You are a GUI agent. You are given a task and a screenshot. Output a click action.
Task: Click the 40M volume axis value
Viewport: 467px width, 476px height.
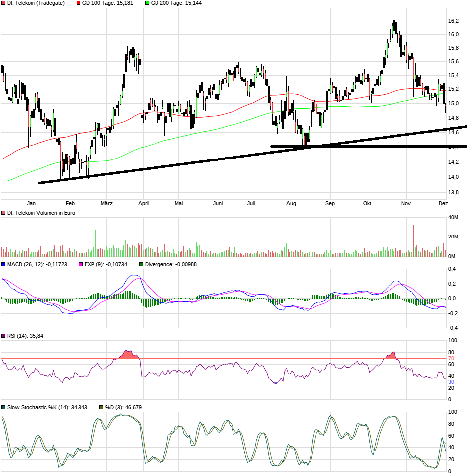tap(453, 217)
